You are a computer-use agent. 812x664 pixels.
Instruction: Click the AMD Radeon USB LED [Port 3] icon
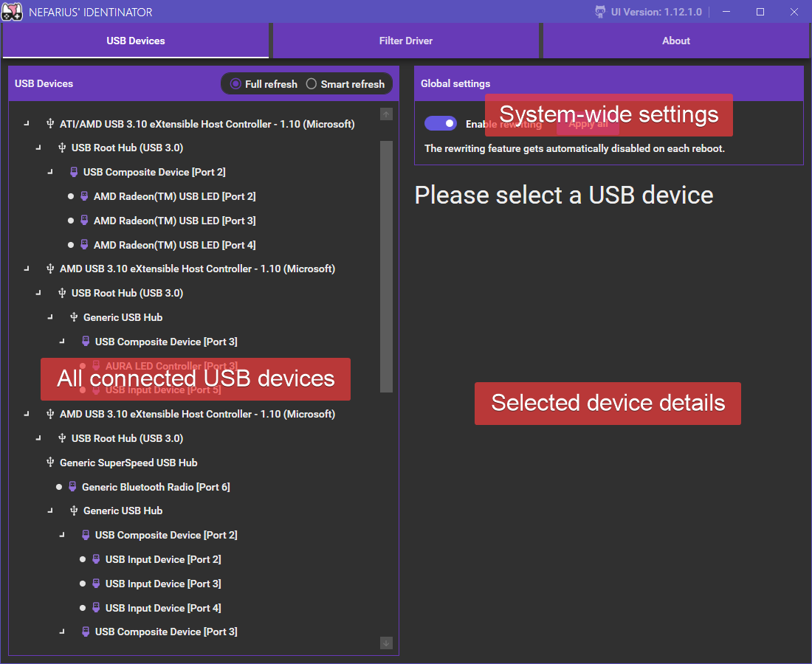(84, 221)
